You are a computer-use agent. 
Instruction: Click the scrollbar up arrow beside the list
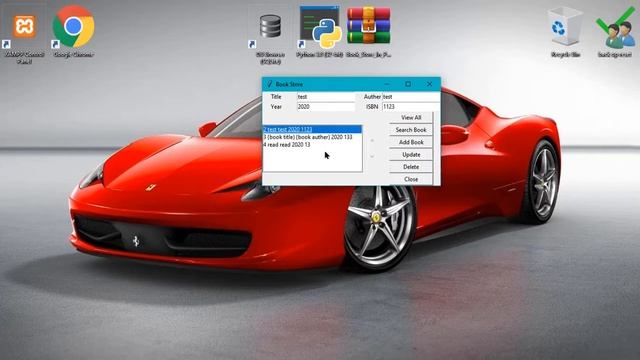(372, 141)
